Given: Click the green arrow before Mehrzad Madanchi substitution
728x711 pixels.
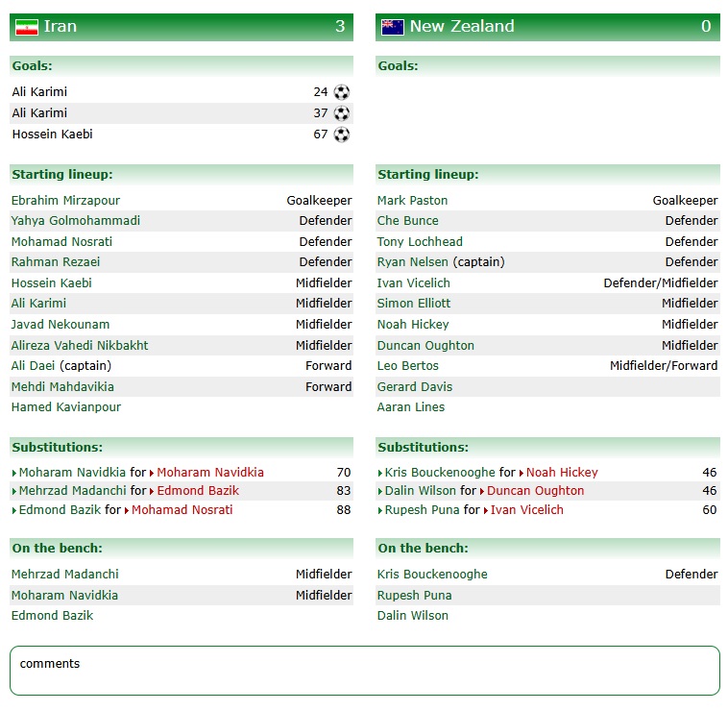Looking at the screenshot, I should pos(14,492).
